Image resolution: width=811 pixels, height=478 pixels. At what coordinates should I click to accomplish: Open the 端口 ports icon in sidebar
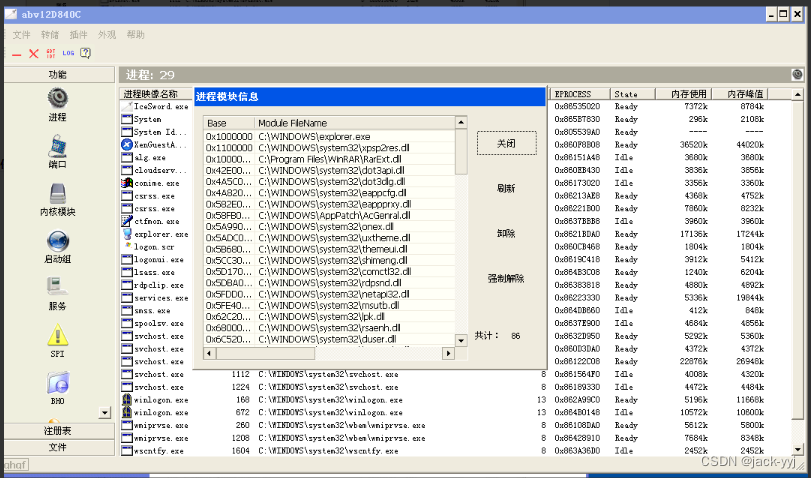[x=57, y=145]
